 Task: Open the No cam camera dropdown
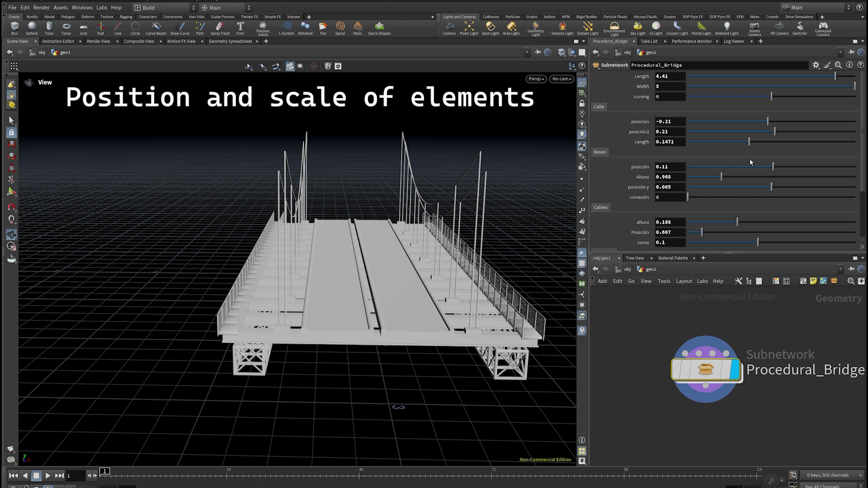pyautogui.click(x=561, y=79)
